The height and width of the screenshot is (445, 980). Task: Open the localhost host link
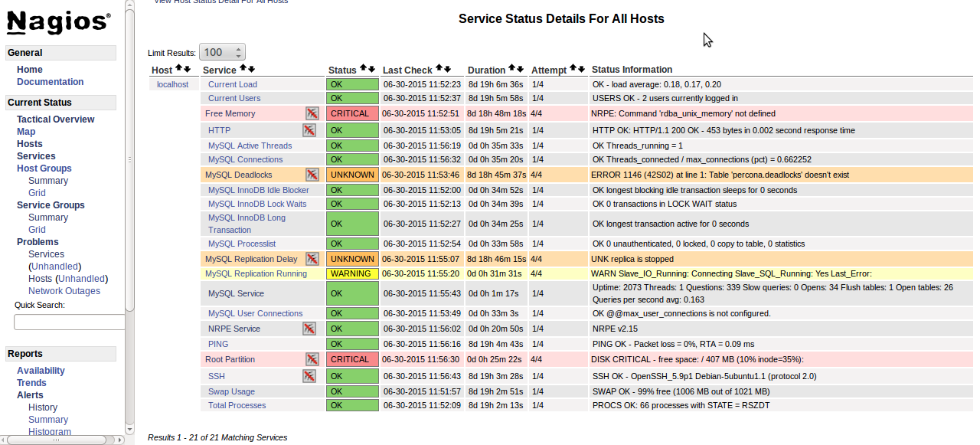(172, 84)
